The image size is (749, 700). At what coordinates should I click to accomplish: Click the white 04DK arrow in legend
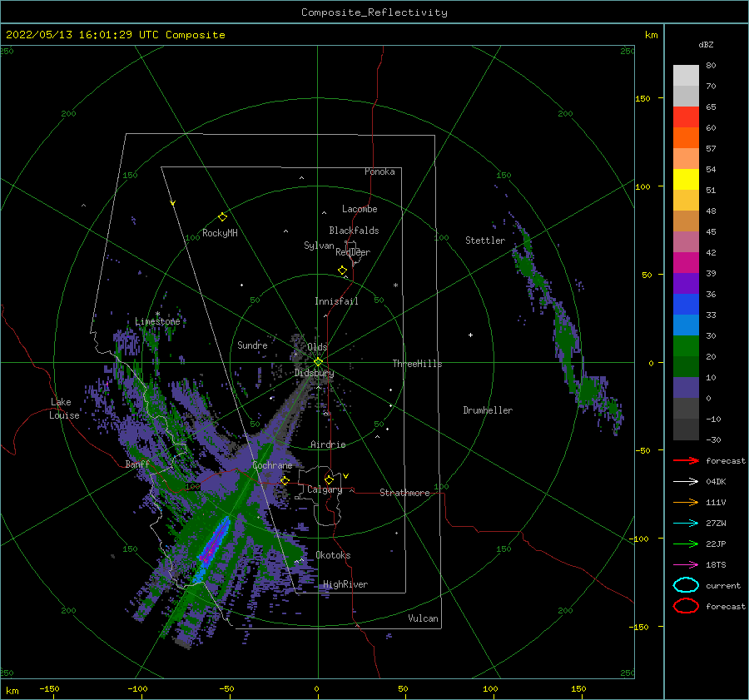tap(686, 482)
